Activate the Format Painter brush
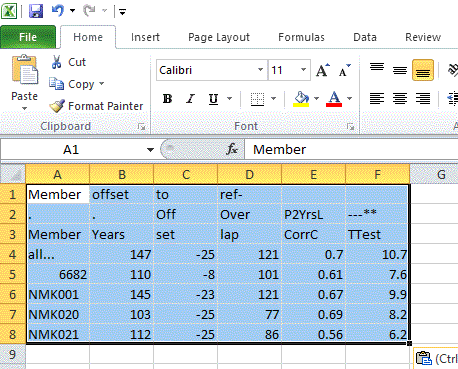 [57, 106]
